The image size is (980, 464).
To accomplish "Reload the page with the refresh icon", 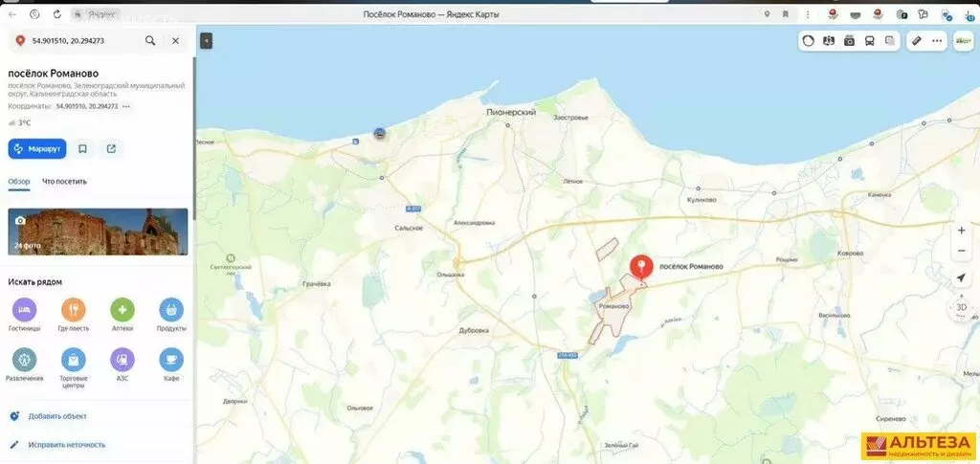I will pyautogui.click(x=56, y=13).
